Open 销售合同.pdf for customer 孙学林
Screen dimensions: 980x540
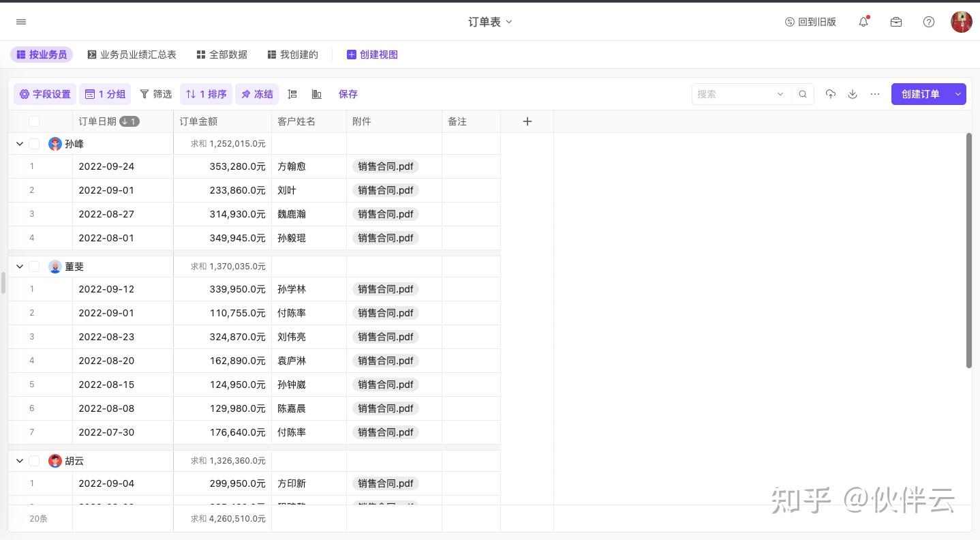click(x=386, y=289)
